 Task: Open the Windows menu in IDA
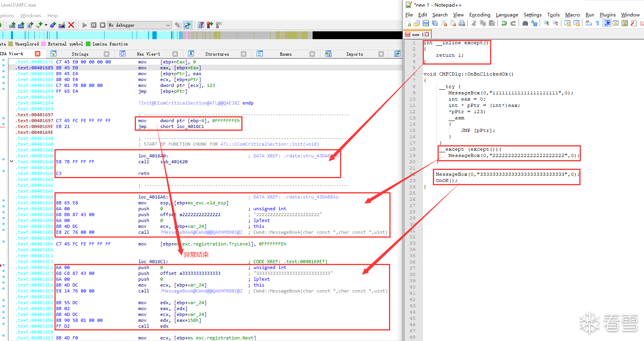click(31, 15)
